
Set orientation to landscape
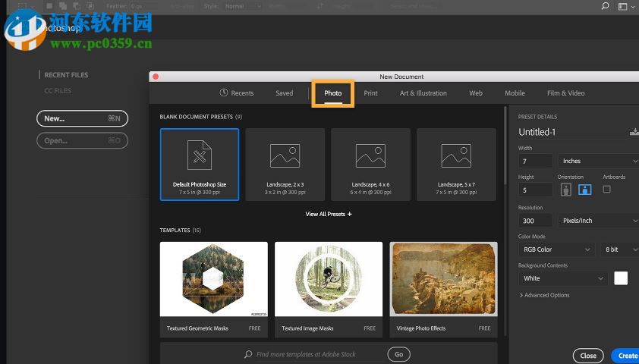coord(584,190)
